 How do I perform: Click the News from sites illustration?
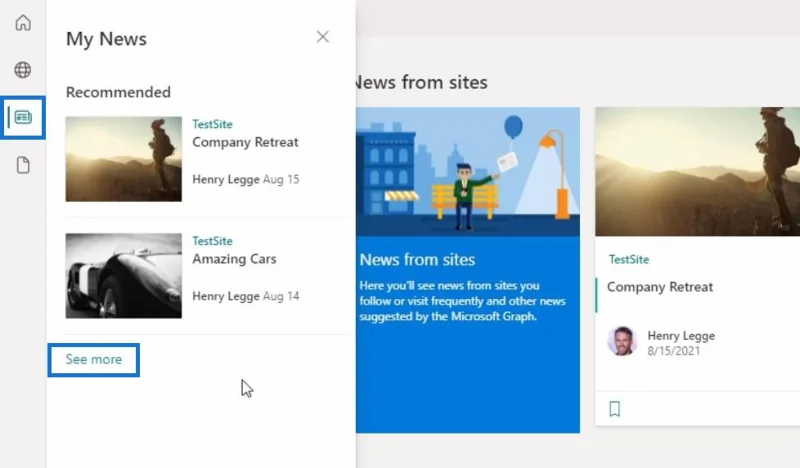[x=468, y=171]
